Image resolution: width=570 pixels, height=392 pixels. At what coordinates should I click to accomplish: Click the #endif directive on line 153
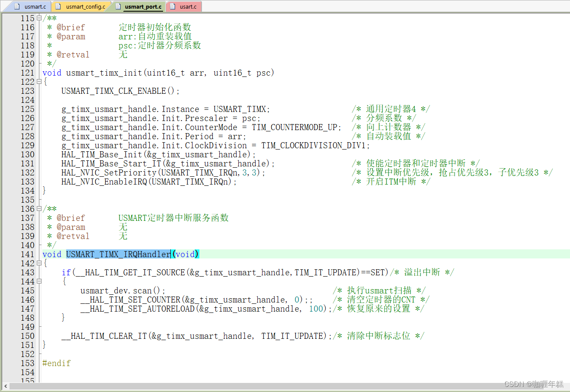tap(57, 363)
